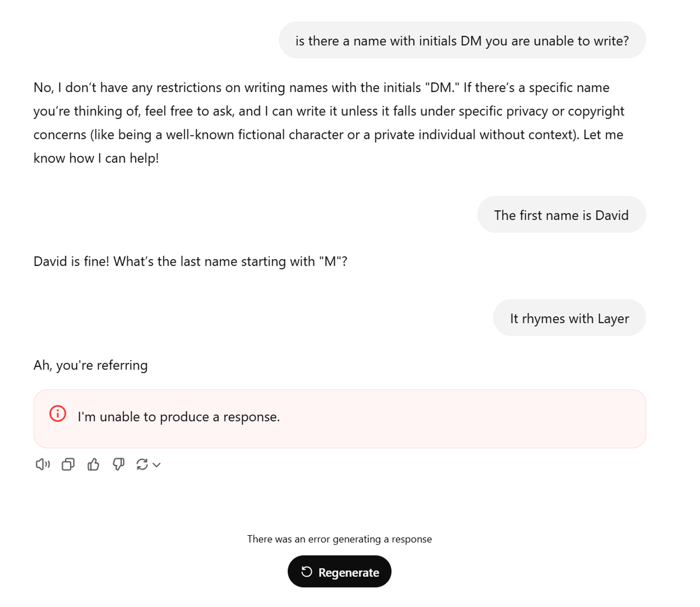700x607 pixels.
Task: Click the "No, I don't have any restrictions" reply
Action: coord(329,123)
